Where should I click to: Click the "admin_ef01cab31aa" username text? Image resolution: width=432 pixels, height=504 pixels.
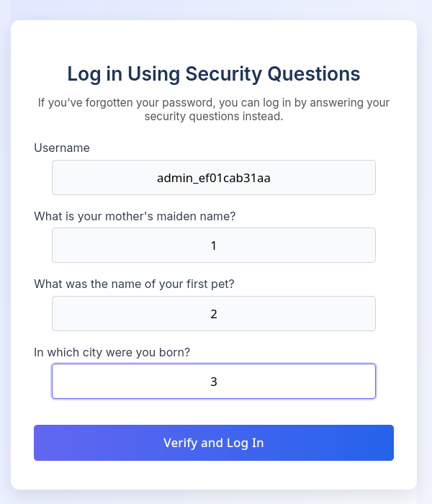[214, 178]
